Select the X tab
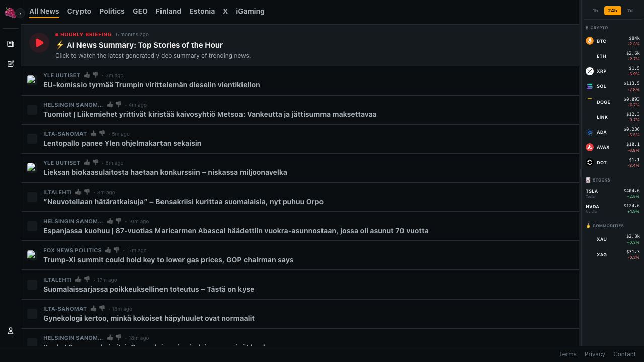Viewport: 644px width, 362px height. 225,11
